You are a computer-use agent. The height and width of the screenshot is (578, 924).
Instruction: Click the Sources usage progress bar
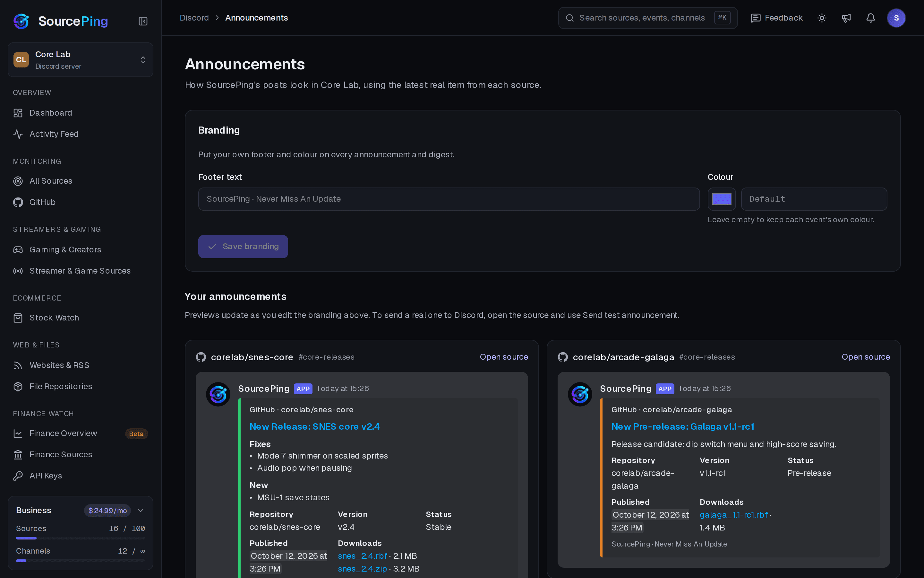tap(80, 538)
